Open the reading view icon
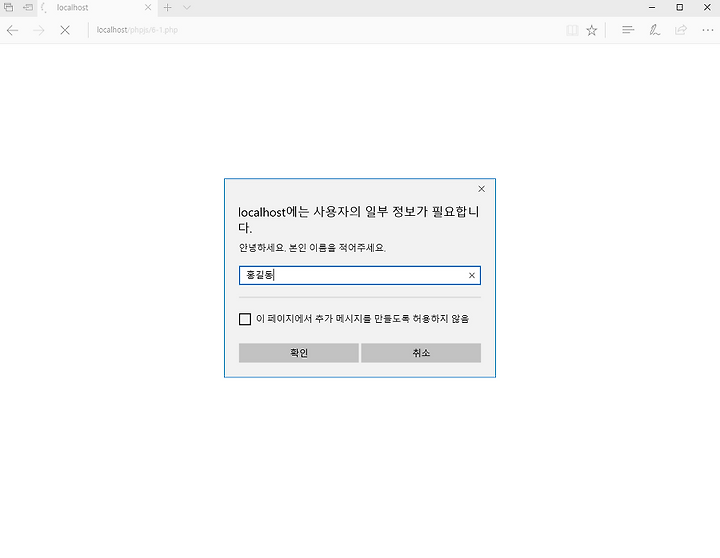720x558 pixels. (572, 30)
